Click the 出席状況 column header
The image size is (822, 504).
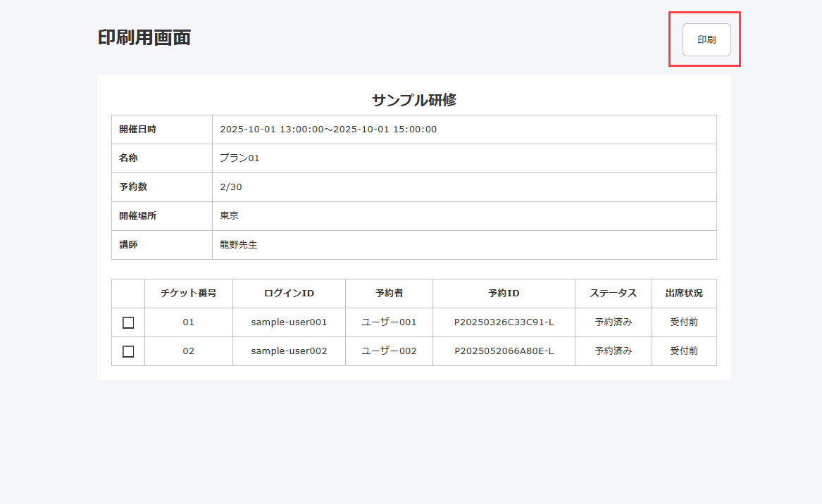(684, 294)
